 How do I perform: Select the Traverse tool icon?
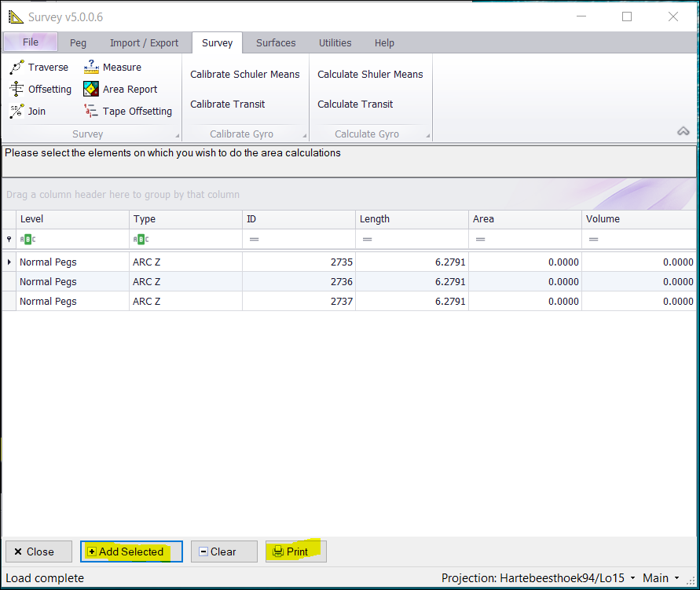click(17, 68)
